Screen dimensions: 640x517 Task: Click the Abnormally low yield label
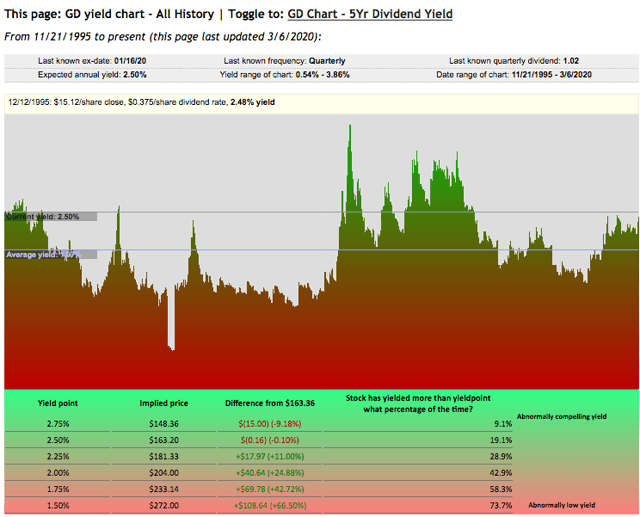pos(562,505)
